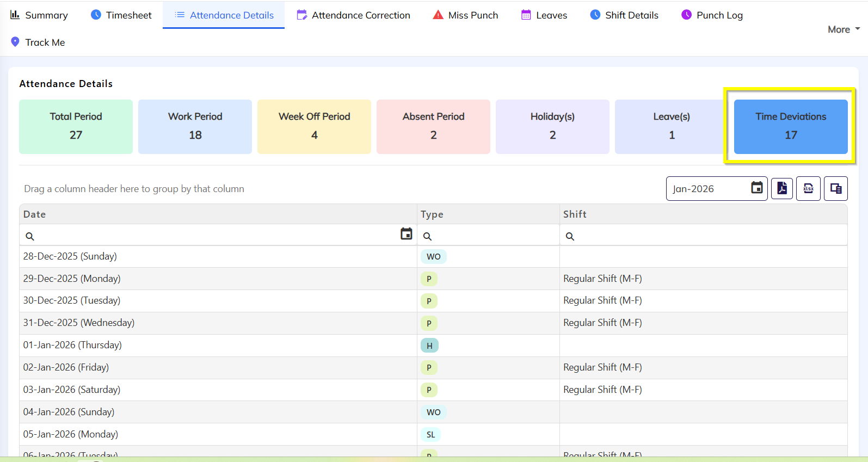The width and height of the screenshot is (868, 462).
Task: Click the Type filter search icon
Action: tap(428, 236)
